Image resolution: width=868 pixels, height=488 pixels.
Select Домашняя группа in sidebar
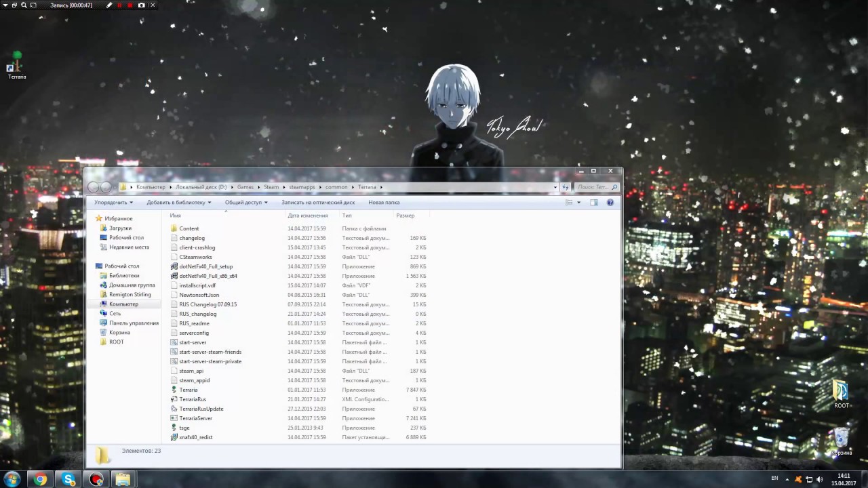132,285
